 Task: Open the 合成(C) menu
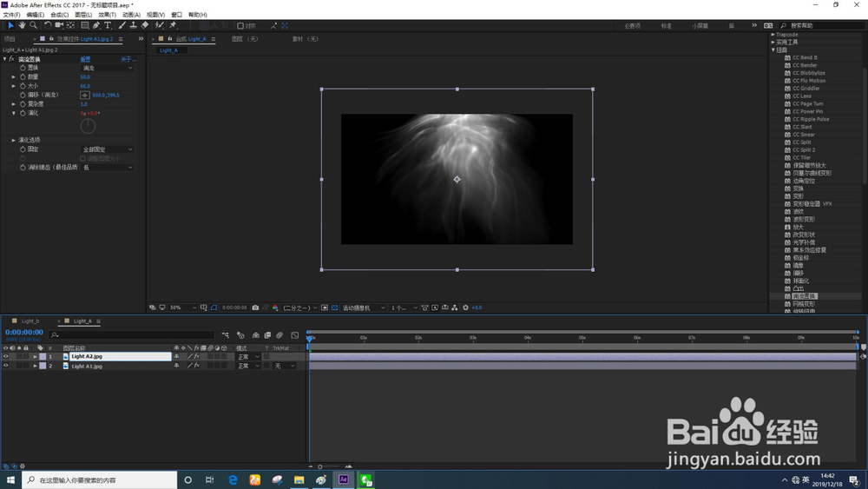point(59,15)
